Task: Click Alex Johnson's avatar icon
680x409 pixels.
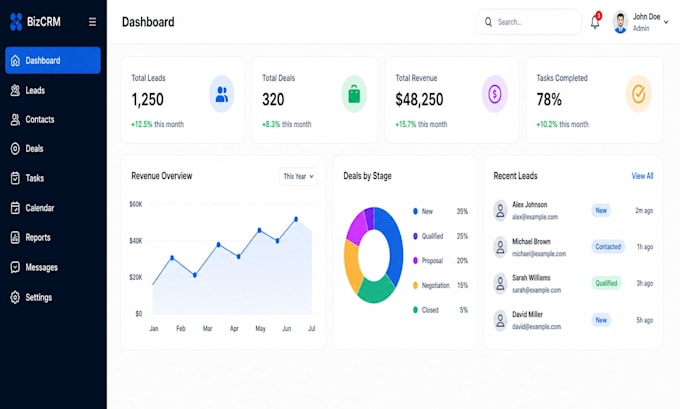Action: click(x=500, y=210)
